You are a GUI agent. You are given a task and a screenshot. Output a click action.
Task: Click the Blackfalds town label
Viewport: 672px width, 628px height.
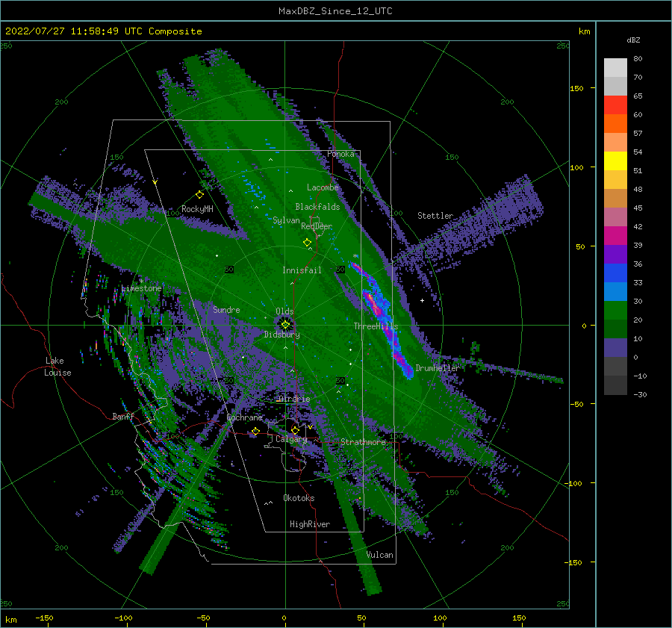(317, 207)
